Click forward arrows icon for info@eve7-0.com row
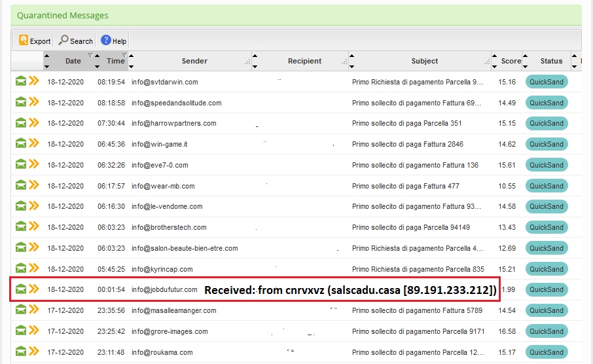Viewport: 593px width, 364px height. click(x=34, y=164)
